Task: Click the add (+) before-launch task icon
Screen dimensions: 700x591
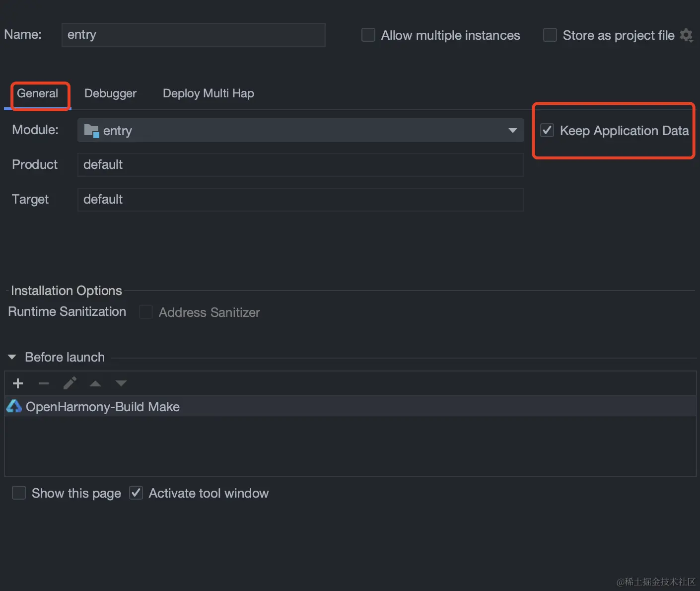Action: 18,383
